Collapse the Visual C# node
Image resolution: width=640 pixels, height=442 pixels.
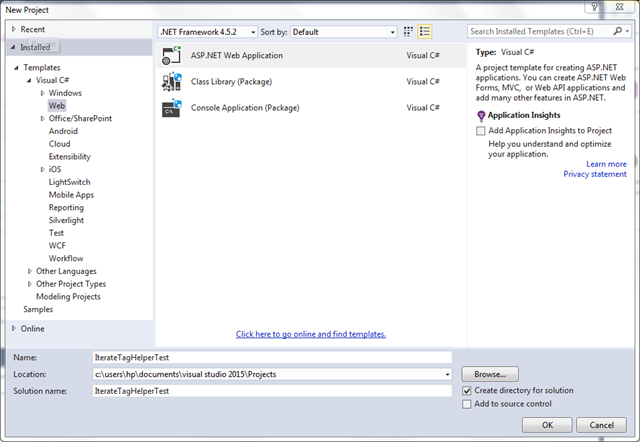click(x=29, y=80)
